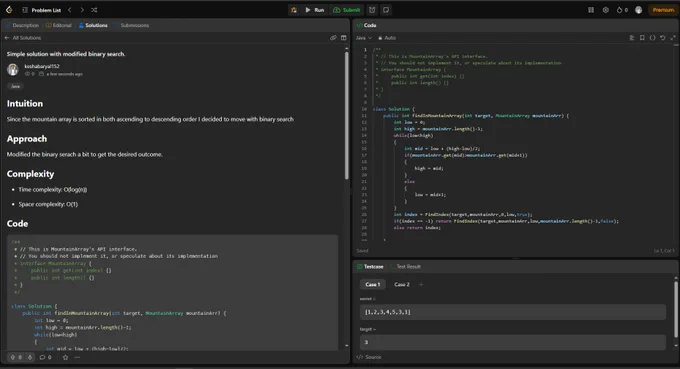The image size is (680, 369).
Task: Open the sticky notes icon
Action: pos(386,10)
